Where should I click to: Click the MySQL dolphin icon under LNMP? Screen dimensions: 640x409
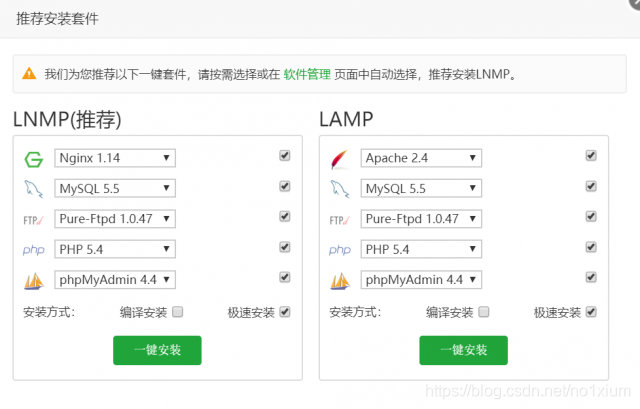(x=33, y=189)
